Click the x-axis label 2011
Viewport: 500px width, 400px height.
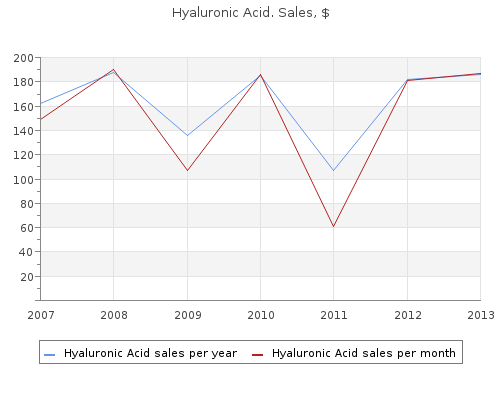coord(334,315)
